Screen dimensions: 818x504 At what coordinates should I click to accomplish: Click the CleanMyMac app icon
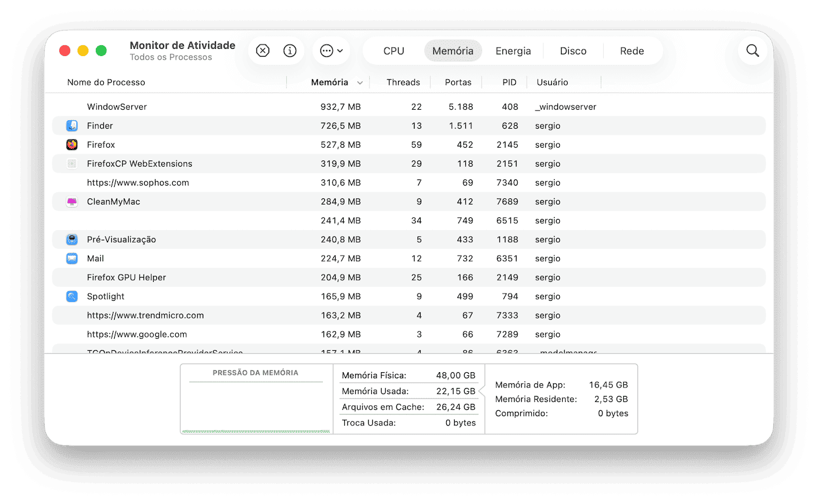click(x=72, y=201)
